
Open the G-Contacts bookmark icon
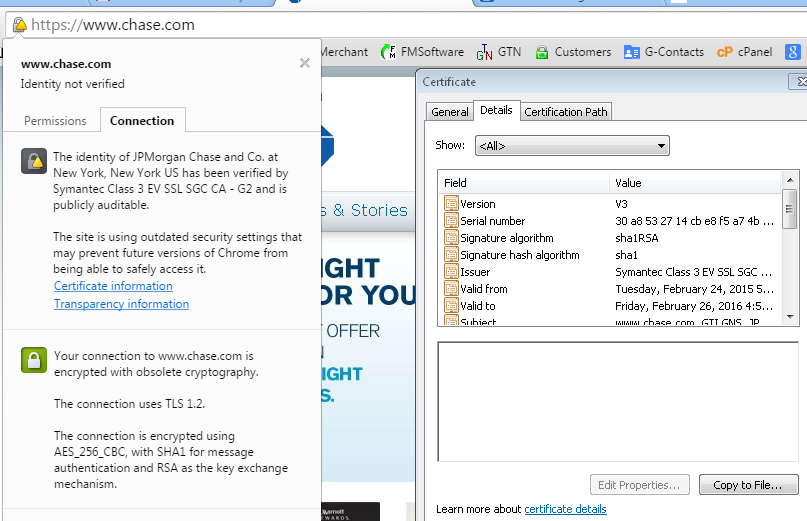[631, 52]
